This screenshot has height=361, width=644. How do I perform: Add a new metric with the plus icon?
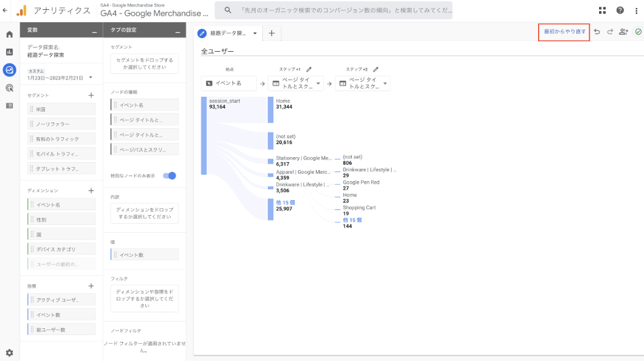click(91, 286)
